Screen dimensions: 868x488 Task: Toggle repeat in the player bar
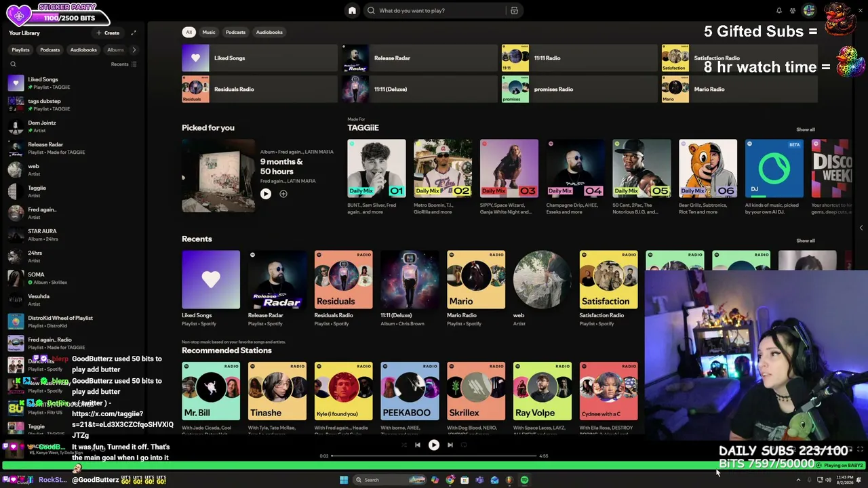(464, 445)
